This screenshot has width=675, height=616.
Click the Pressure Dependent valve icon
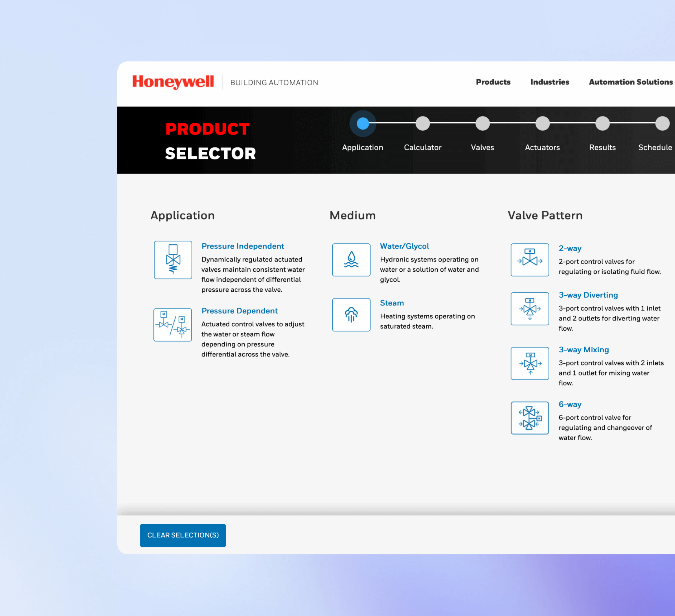173,325
